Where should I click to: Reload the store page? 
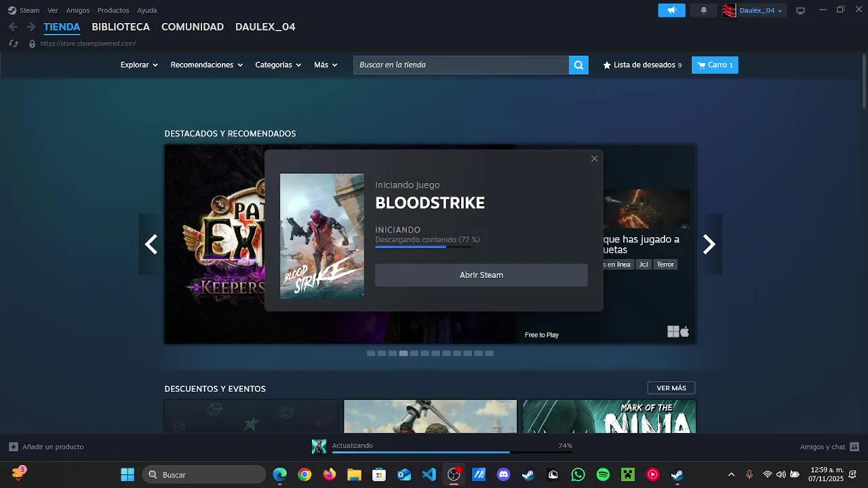(13, 43)
